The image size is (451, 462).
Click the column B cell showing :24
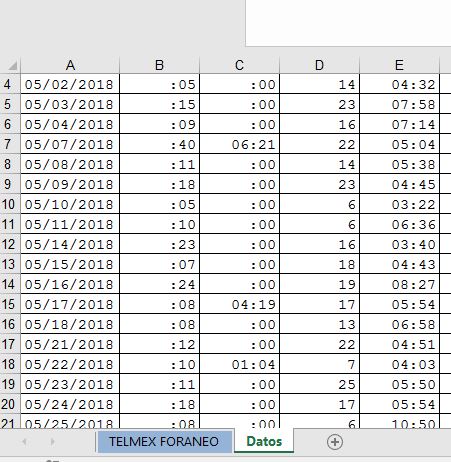pos(159,284)
